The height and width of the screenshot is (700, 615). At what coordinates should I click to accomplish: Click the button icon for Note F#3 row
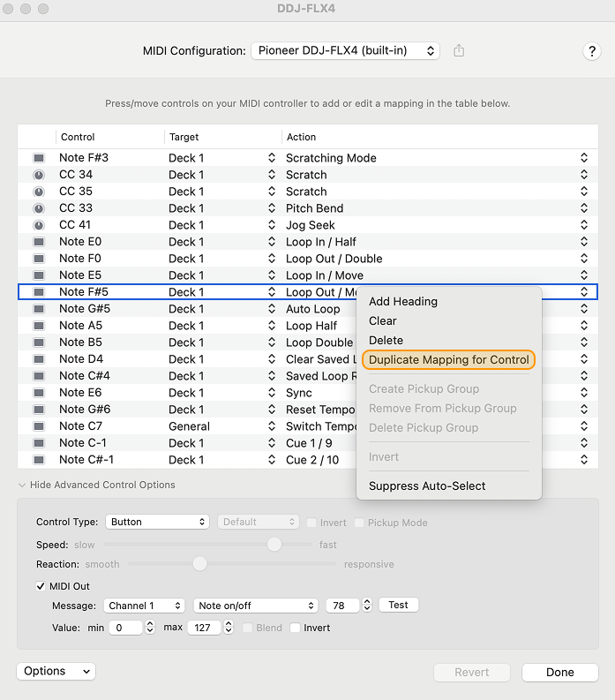(39, 158)
